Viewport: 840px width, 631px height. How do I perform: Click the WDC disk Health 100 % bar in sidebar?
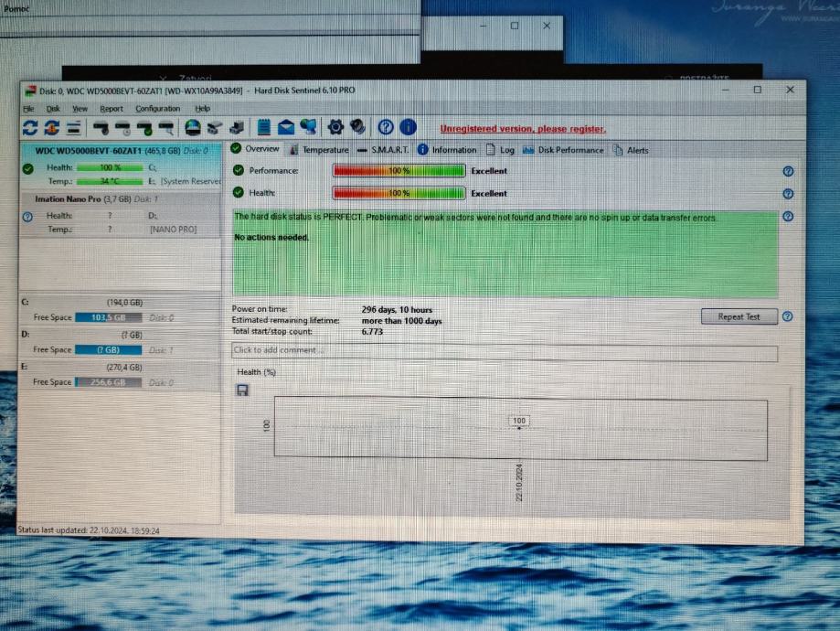(x=110, y=167)
